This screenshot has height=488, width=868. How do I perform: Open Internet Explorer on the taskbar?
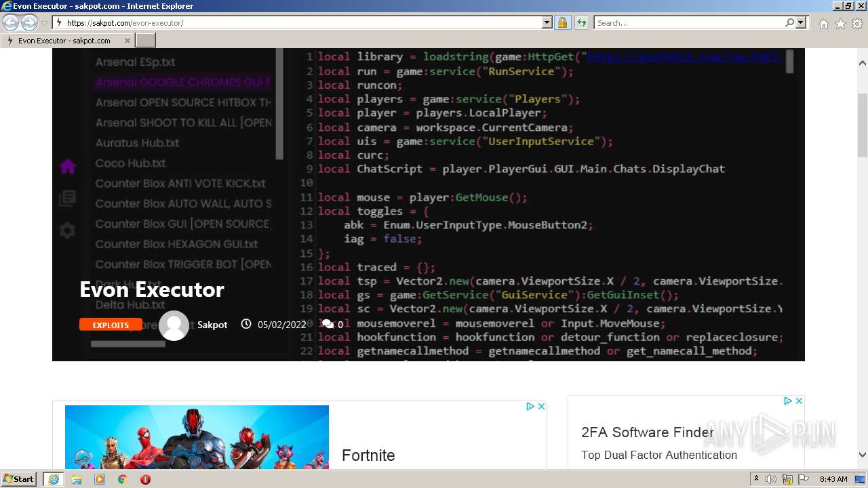coord(53,479)
